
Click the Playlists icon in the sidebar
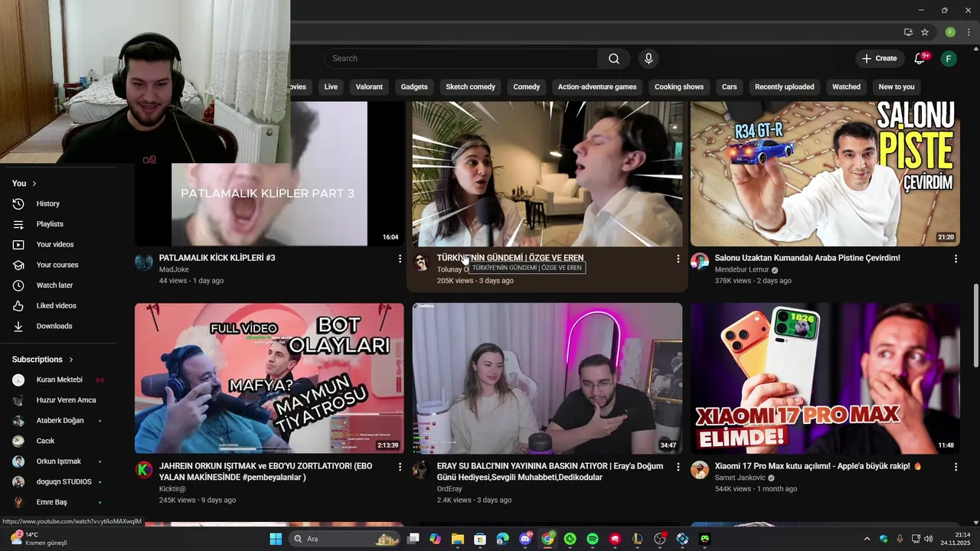click(x=18, y=224)
